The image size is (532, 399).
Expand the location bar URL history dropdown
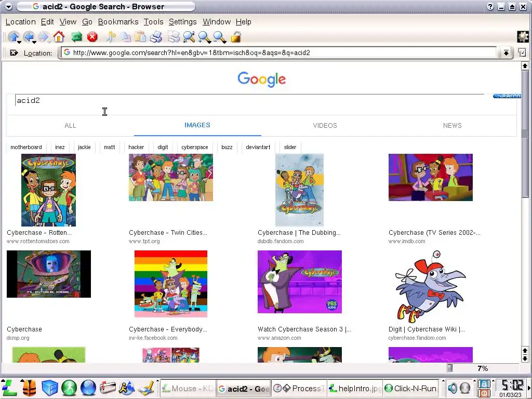506,52
